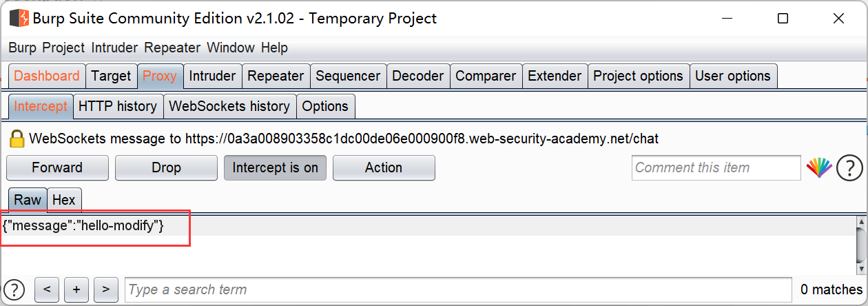Click the Burp Suite logo in the title bar

[x=19, y=19]
